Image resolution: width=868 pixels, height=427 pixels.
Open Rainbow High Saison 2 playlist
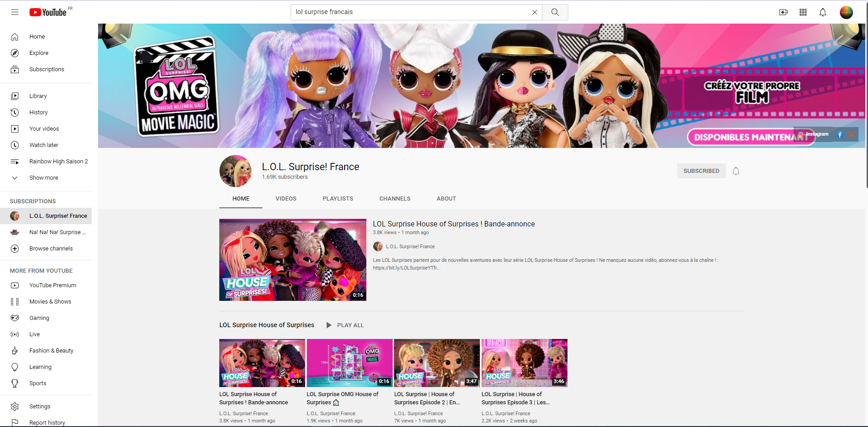(x=46, y=162)
